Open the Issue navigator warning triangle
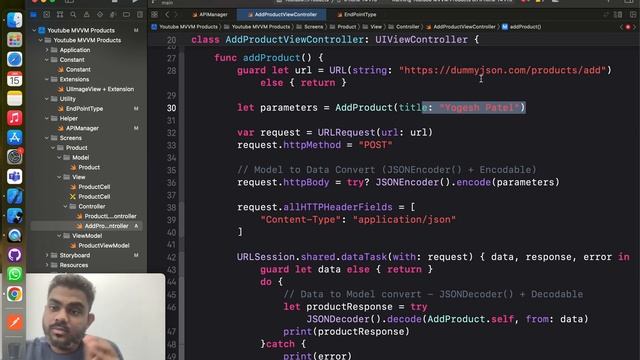This screenshot has width=640, height=360. (87, 15)
